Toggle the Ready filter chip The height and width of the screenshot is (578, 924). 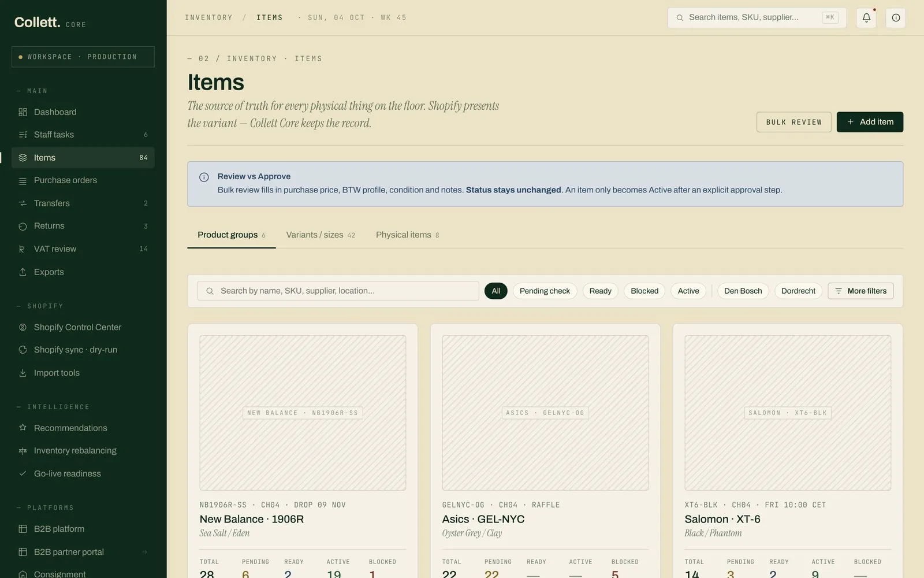[x=600, y=291]
